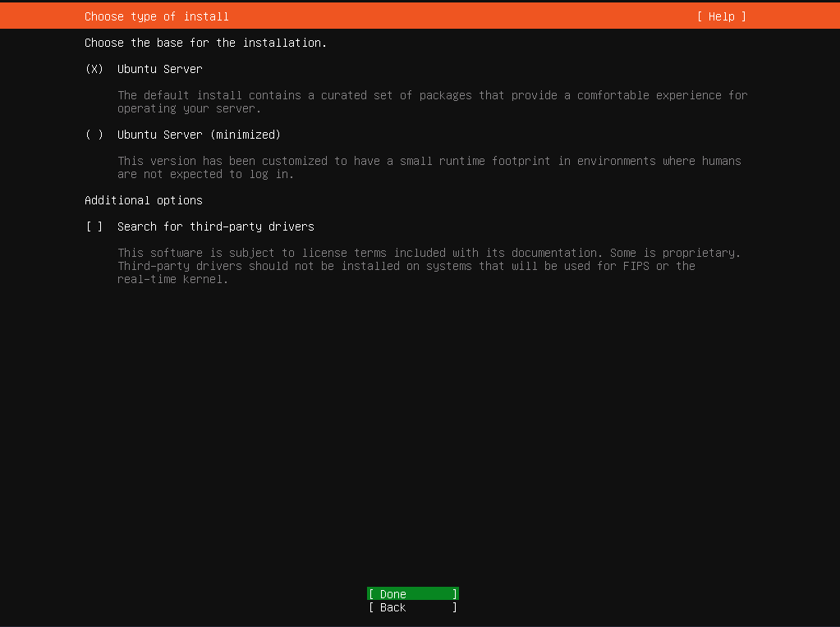840x627 pixels.
Task: Click the "Additional options" heading
Action: (143, 200)
